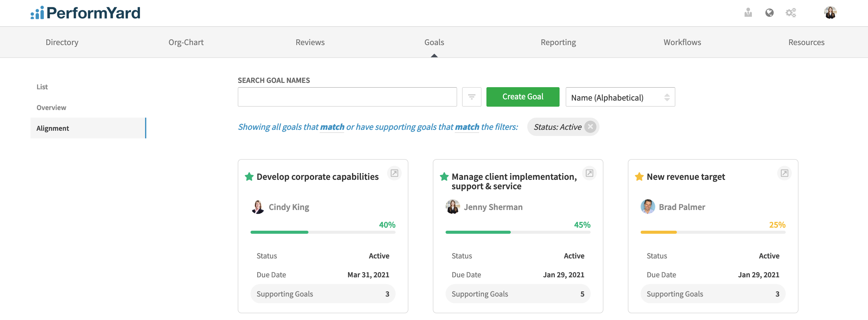Click Brad Palmer's avatar photo
This screenshot has width=868, height=320.
[x=648, y=207]
